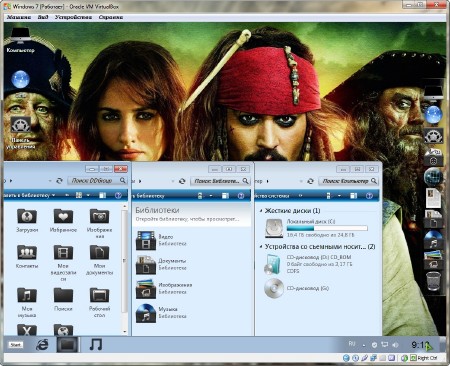
Task: Open the Поиски folder
Action: click(63, 299)
